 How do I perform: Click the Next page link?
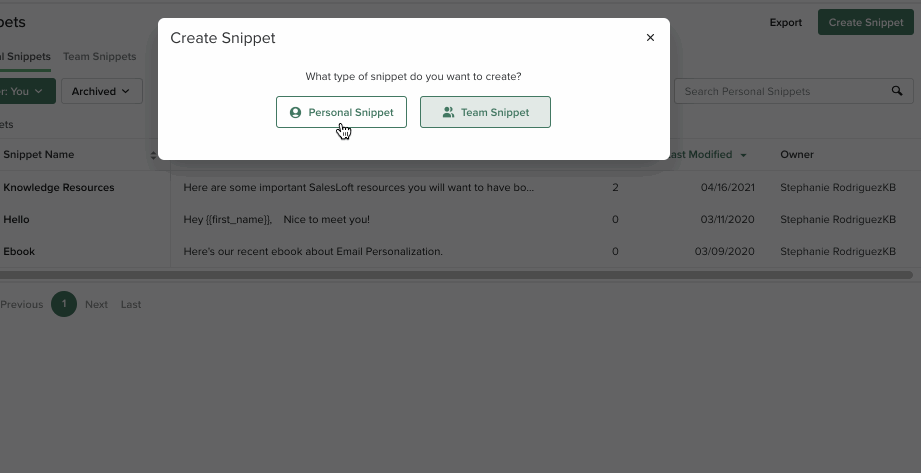click(x=96, y=304)
